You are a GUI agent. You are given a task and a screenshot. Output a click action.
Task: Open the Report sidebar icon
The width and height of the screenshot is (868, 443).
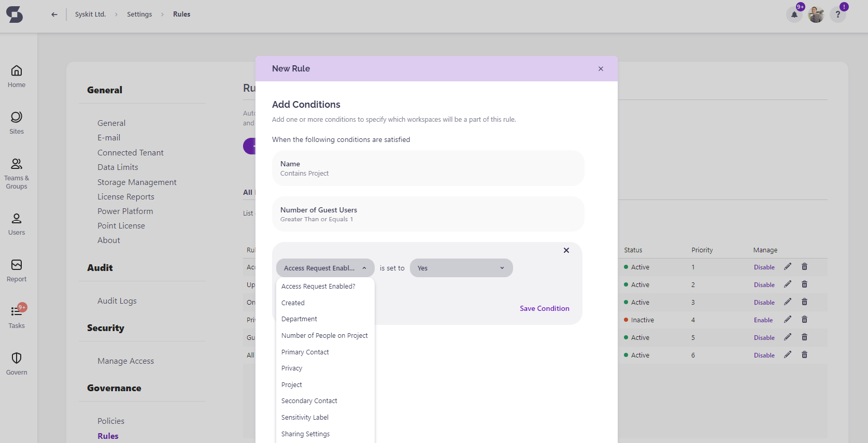(x=17, y=270)
